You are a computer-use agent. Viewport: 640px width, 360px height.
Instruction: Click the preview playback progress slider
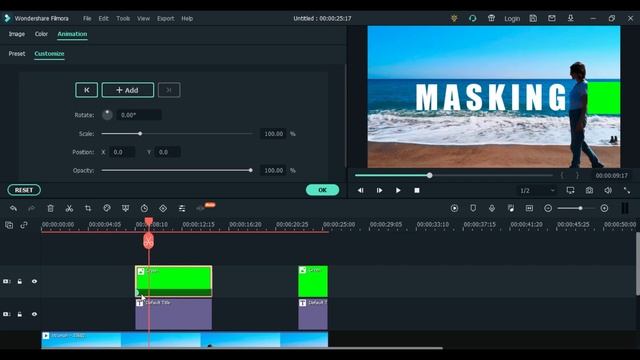pyautogui.click(x=454, y=176)
